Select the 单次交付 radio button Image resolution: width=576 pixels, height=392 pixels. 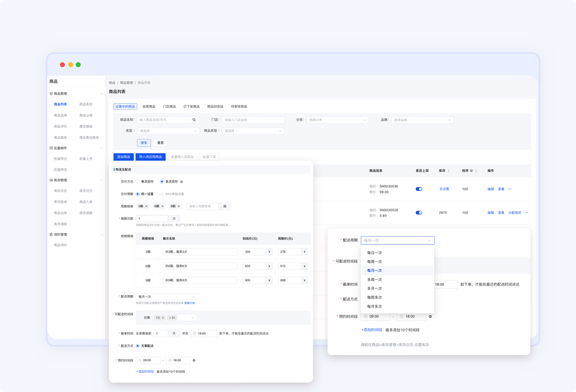138,182
